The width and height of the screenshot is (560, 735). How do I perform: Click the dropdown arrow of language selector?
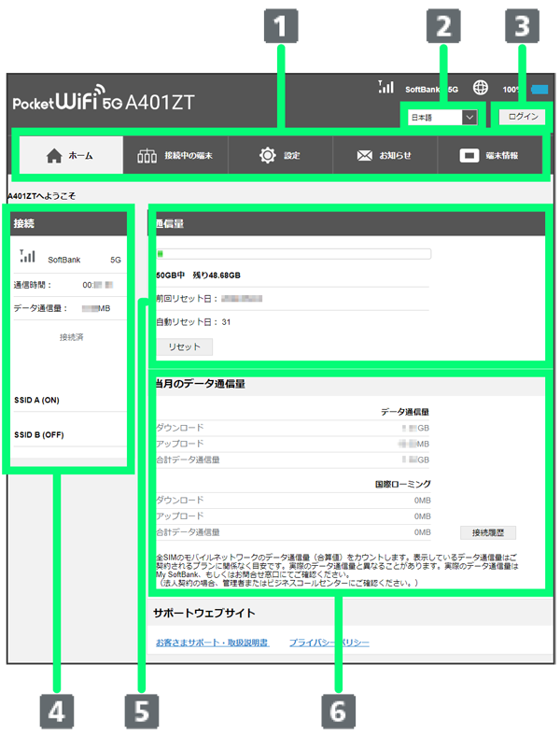click(x=469, y=117)
